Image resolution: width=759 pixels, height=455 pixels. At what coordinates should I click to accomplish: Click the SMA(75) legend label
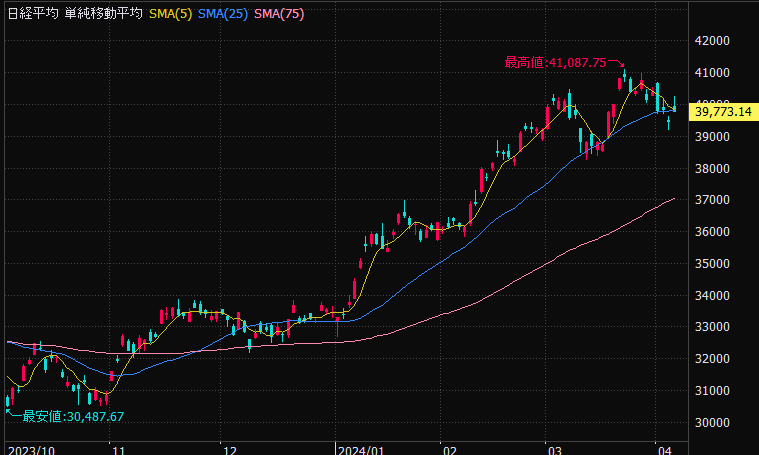pyautogui.click(x=279, y=14)
